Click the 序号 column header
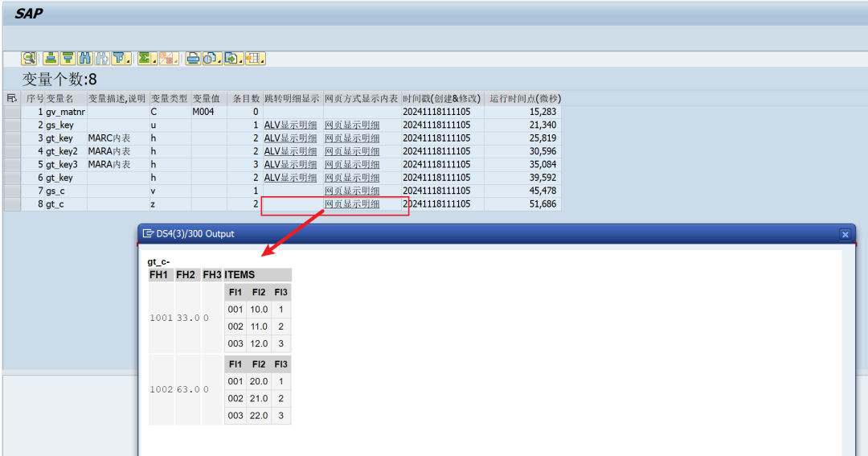 tap(35, 99)
